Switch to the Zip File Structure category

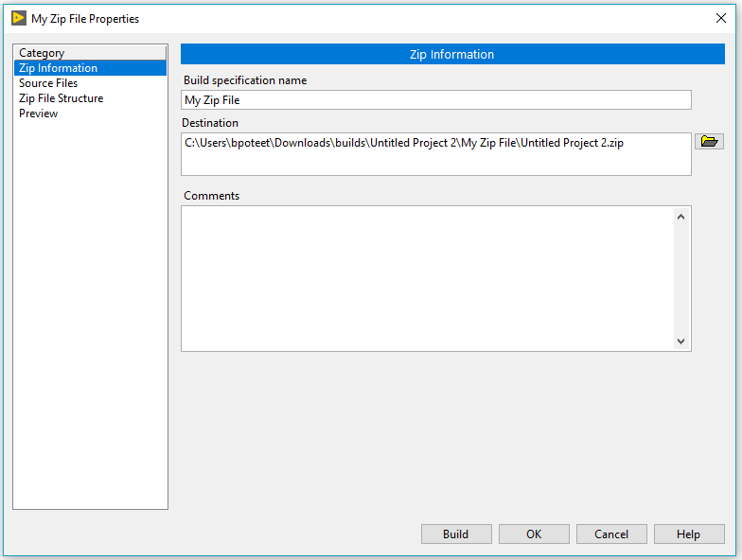(x=61, y=98)
